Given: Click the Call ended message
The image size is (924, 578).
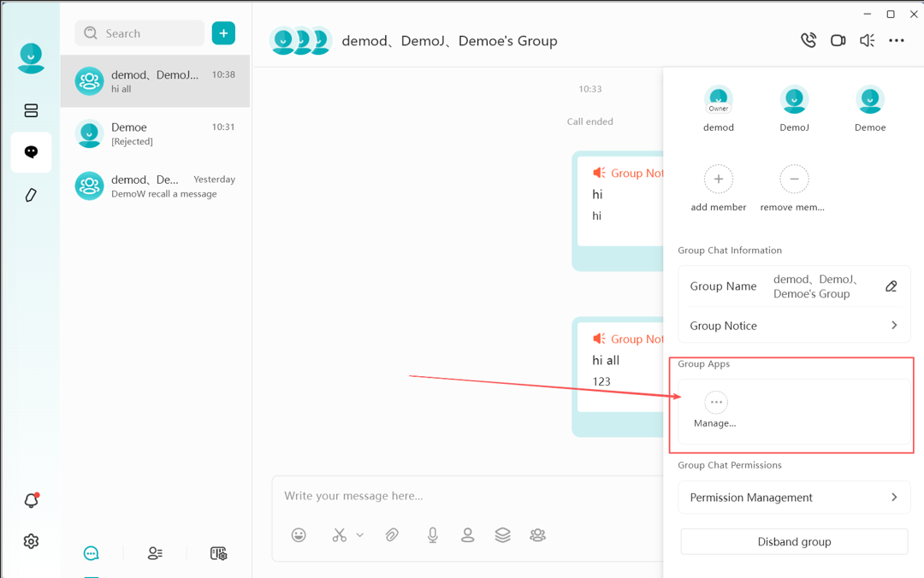Looking at the screenshot, I should click(589, 121).
